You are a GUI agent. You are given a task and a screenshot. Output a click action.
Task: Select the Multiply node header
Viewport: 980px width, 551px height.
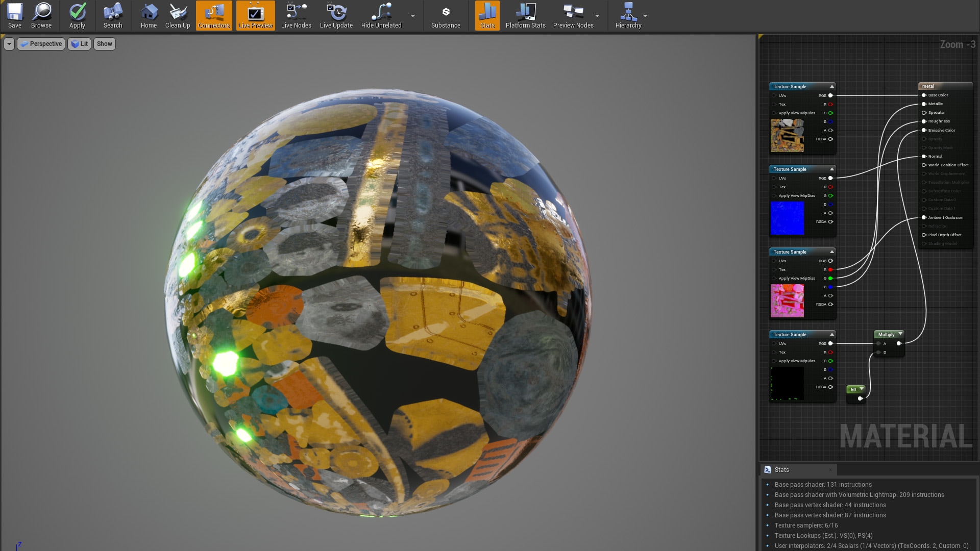(886, 335)
